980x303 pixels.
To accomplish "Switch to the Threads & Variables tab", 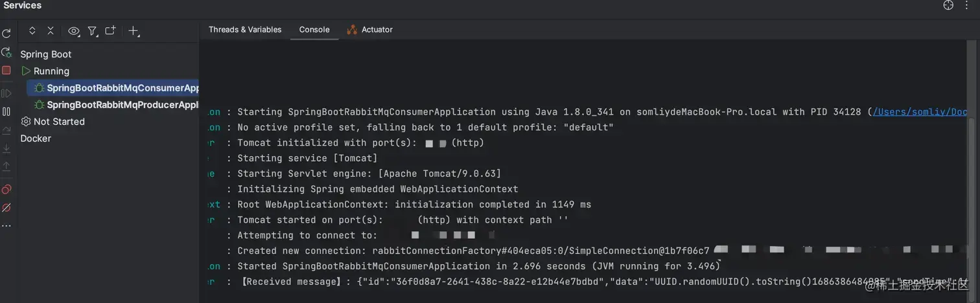I will [x=245, y=30].
